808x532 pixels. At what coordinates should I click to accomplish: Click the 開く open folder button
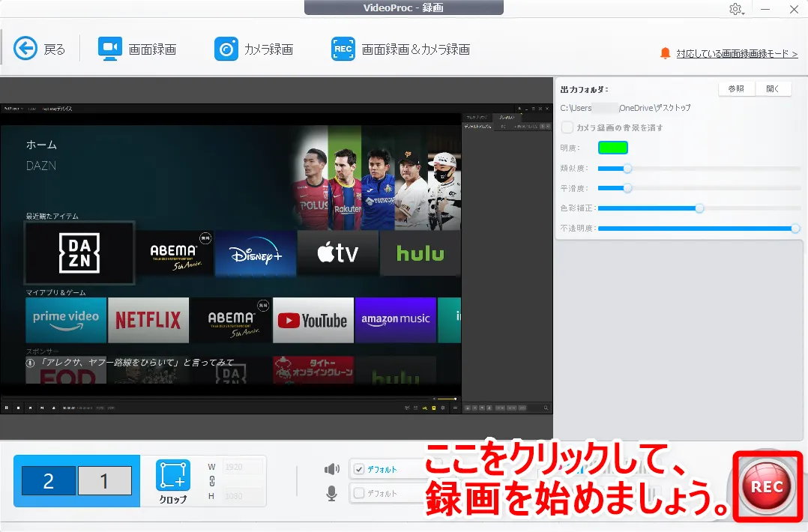click(x=773, y=88)
